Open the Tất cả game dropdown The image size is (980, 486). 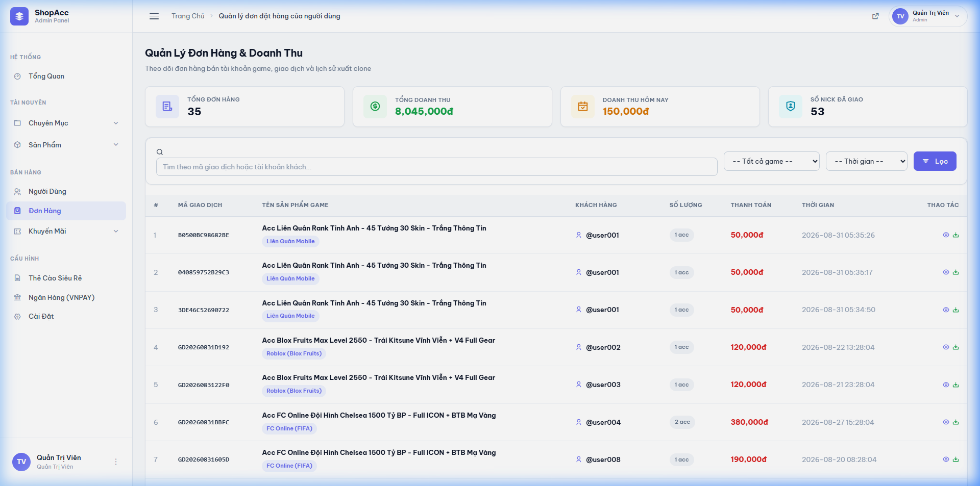coord(771,161)
